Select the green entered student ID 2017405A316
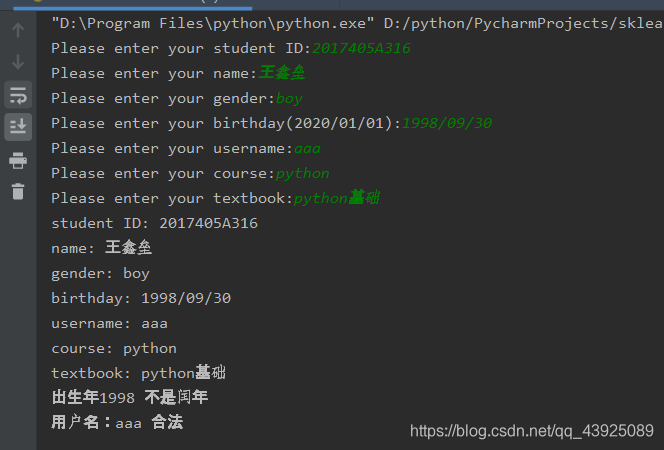664x450 pixels. pyautogui.click(x=361, y=48)
